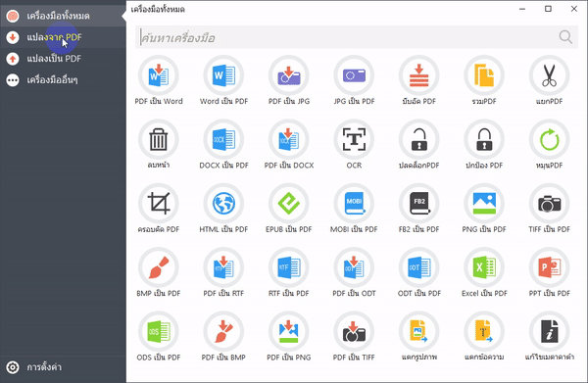Screen dimensions: 588x383
Task: Open การตั้งค่า settings in sidebar
Action: coord(63,367)
